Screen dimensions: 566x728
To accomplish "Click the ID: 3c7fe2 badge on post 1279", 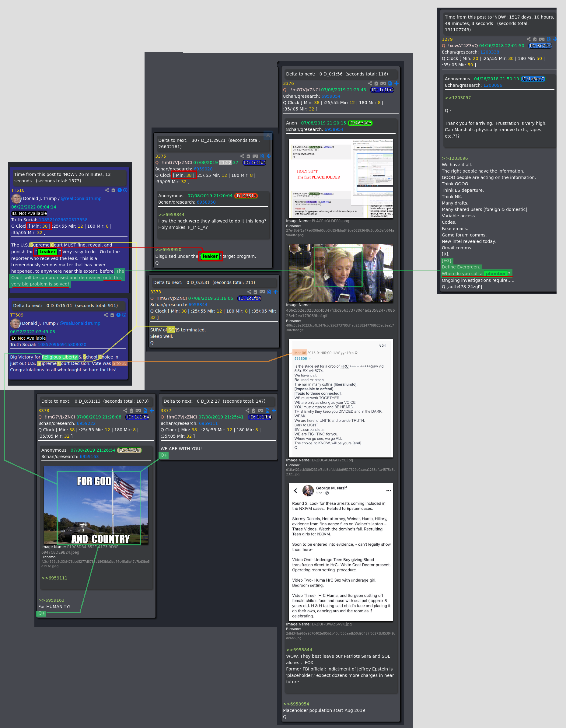I will (x=540, y=46).
